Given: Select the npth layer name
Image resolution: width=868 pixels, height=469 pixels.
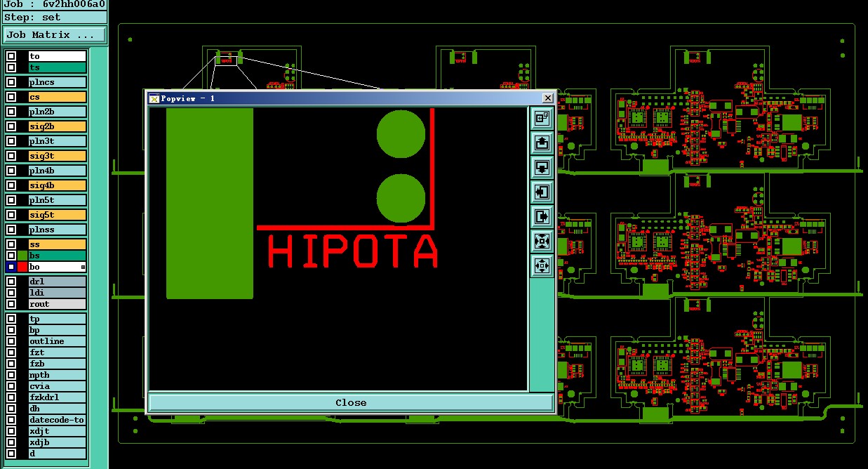Looking at the screenshot, I should (x=58, y=375).
